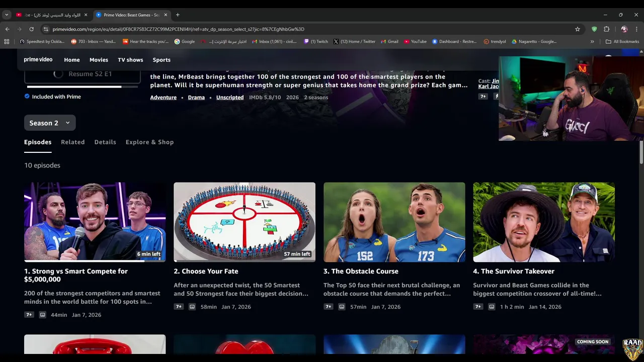
Task: Open the Home / Twitter bookmark
Action: click(x=354, y=42)
